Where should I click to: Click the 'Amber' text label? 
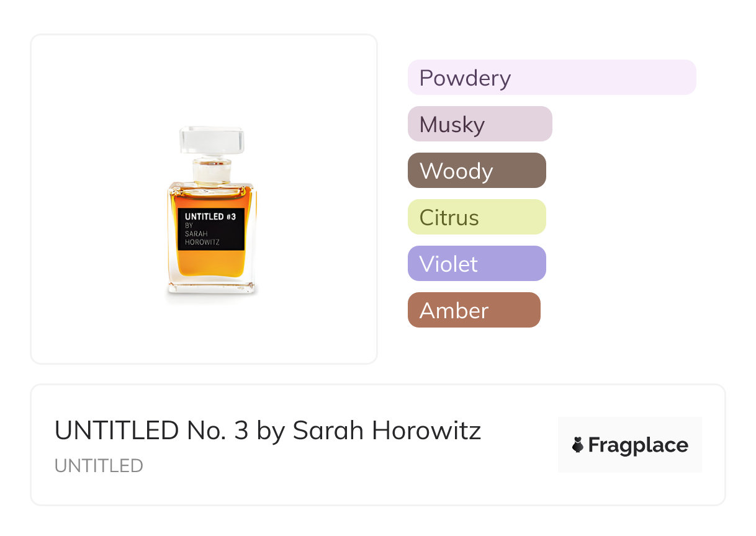(x=454, y=311)
